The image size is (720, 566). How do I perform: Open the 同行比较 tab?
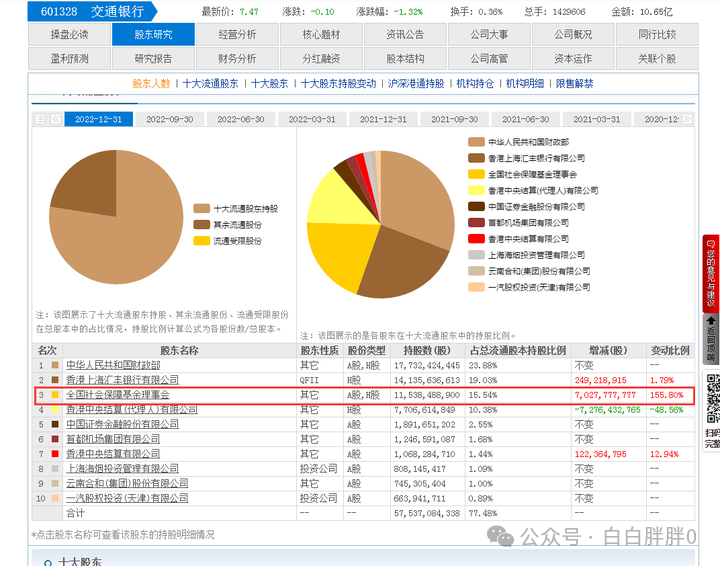(657, 34)
